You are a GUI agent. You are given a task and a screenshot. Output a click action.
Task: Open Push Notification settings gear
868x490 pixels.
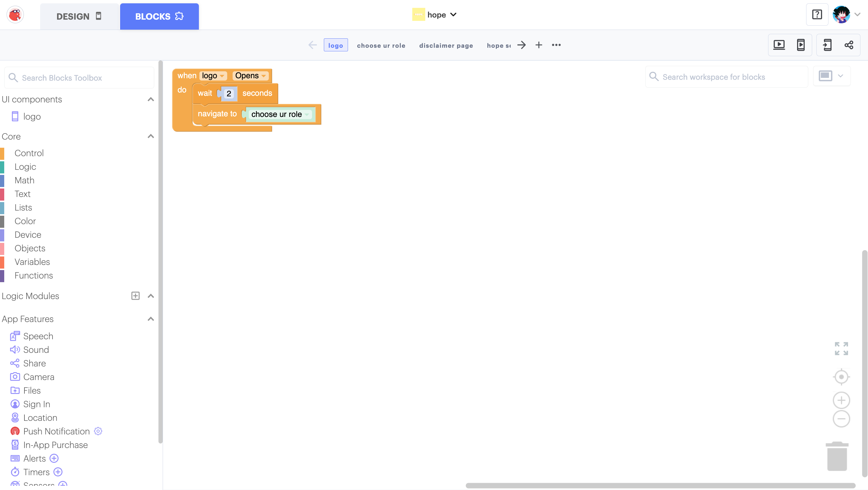click(98, 431)
